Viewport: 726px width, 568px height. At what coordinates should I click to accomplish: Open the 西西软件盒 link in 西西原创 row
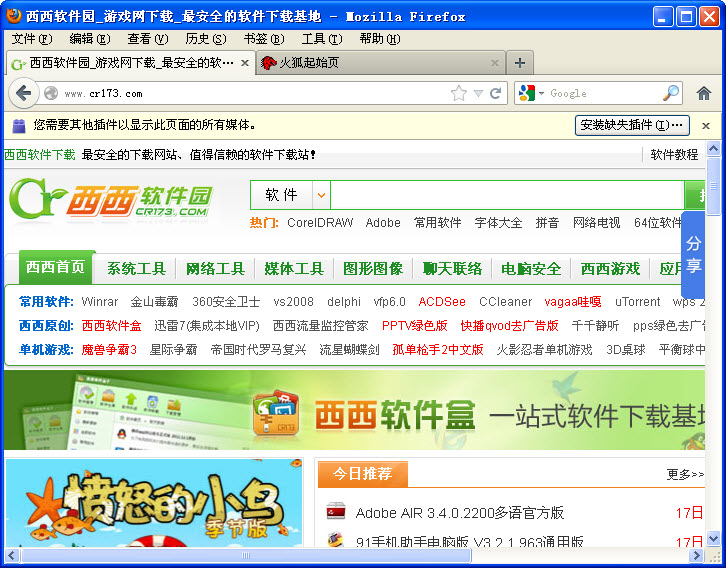point(112,326)
